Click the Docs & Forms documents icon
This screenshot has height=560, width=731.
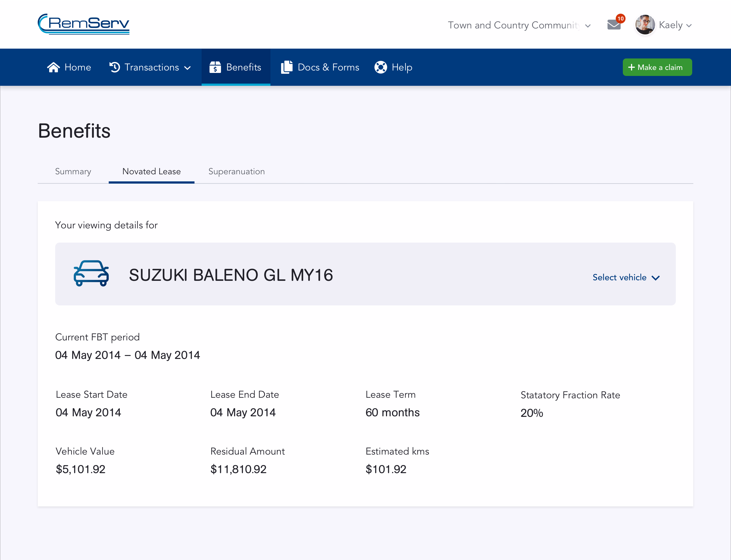286,67
